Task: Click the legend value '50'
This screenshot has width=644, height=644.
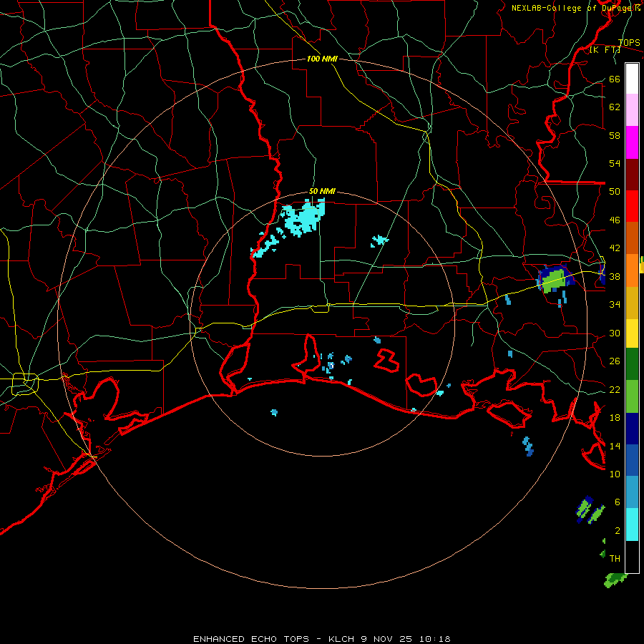Action: coord(615,191)
